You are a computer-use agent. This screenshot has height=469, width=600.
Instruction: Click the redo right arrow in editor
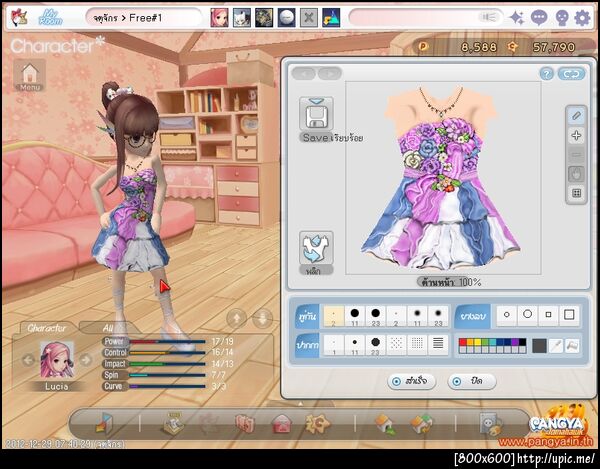click(x=330, y=73)
